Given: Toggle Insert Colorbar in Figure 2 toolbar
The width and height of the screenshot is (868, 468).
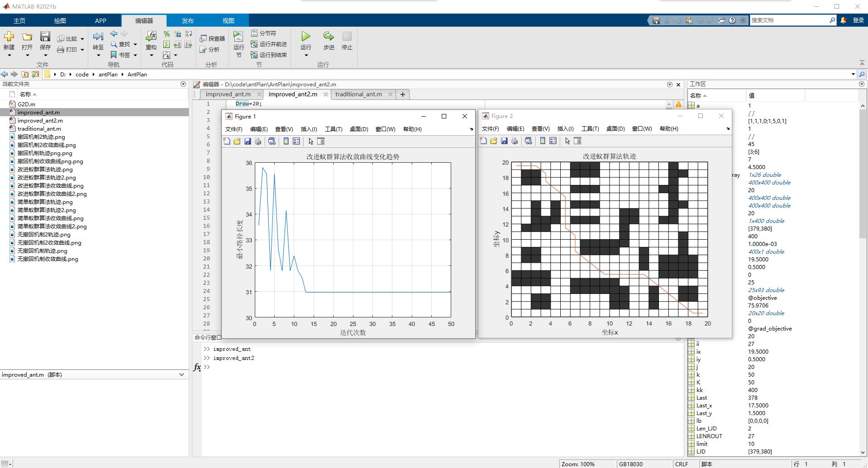Looking at the screenshot, I should (x=543, y=141).
